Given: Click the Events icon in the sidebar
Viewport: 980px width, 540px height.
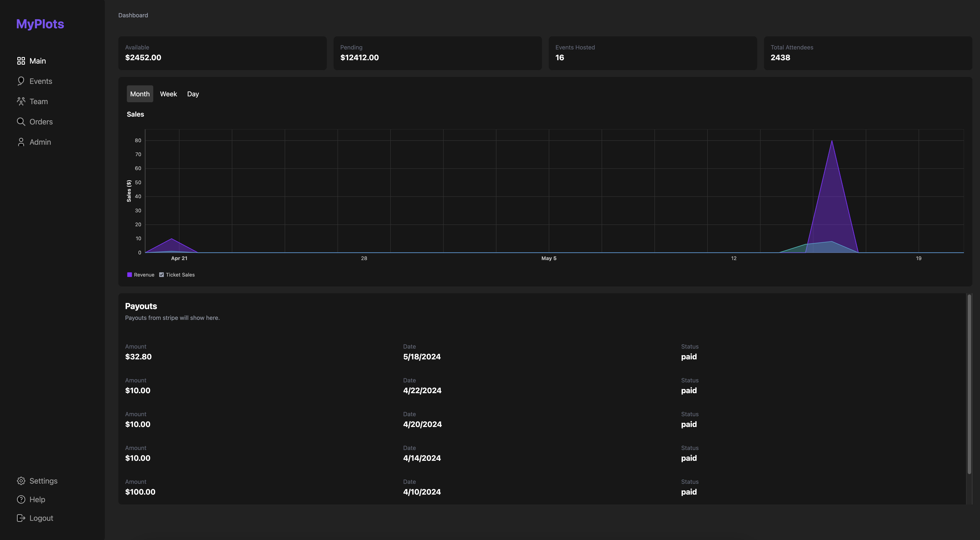Looking at the screenshot, I should (21, 81).
